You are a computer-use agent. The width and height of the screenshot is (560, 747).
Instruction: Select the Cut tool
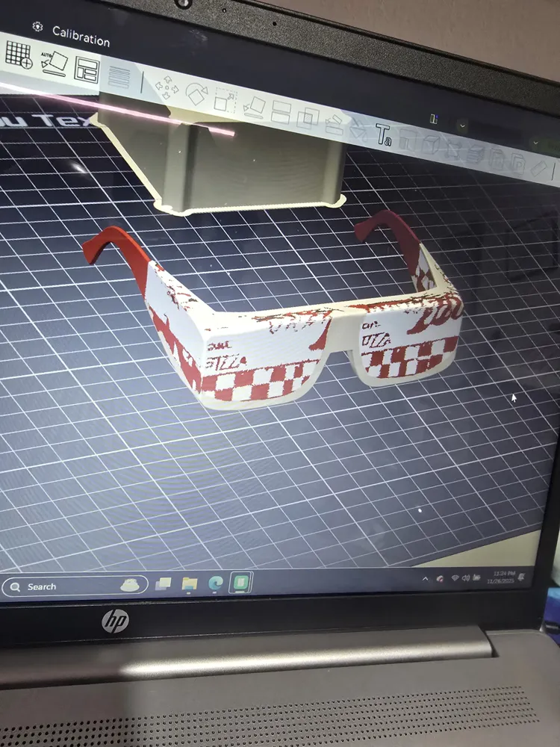point(281,113)
